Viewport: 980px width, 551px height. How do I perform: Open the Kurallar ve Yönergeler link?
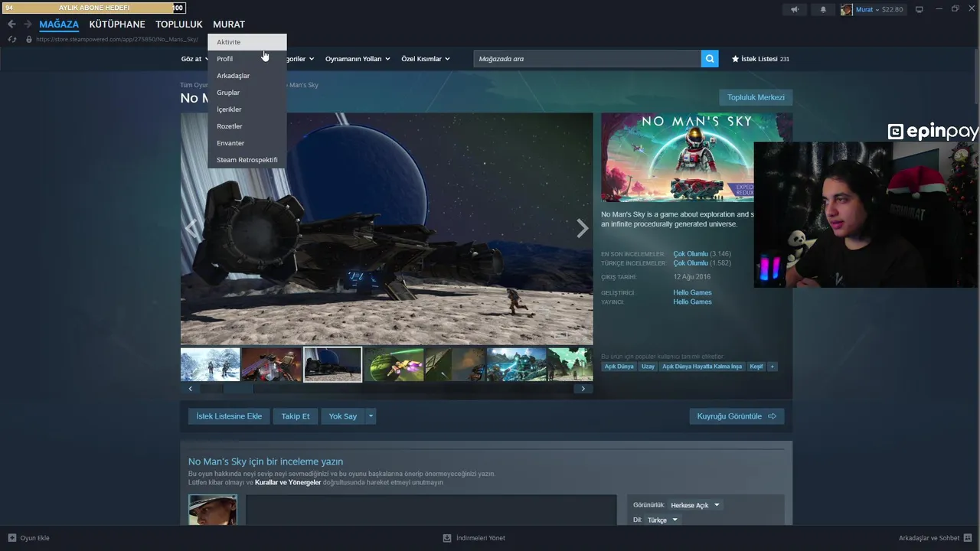(x=288, y=483)
